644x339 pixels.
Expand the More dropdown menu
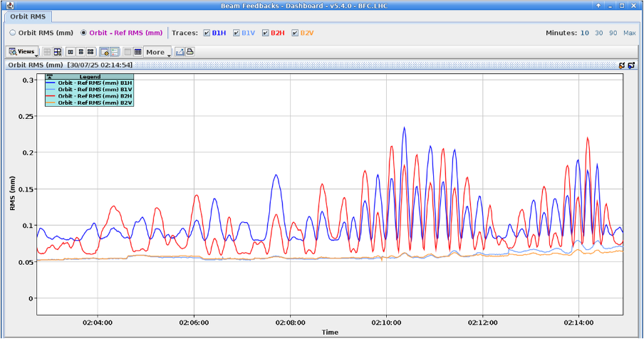tap(157, 52)
